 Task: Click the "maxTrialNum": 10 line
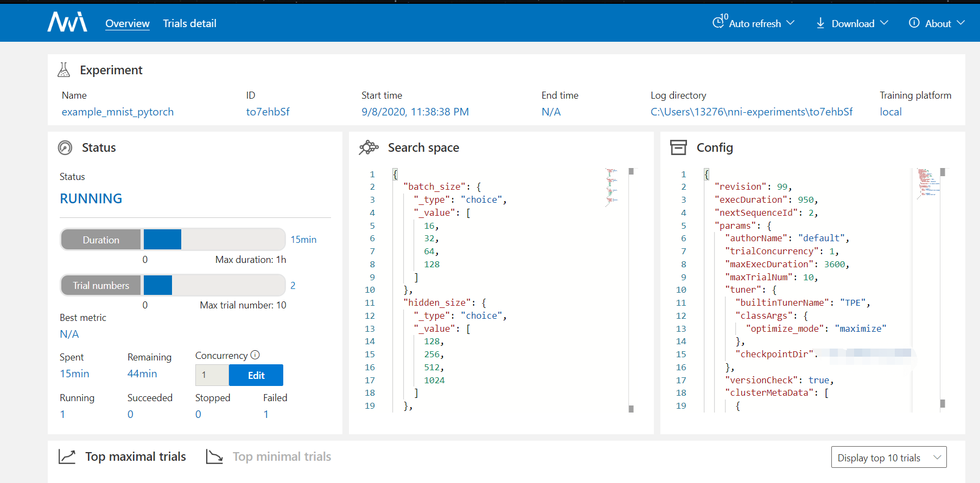point(771,277)
